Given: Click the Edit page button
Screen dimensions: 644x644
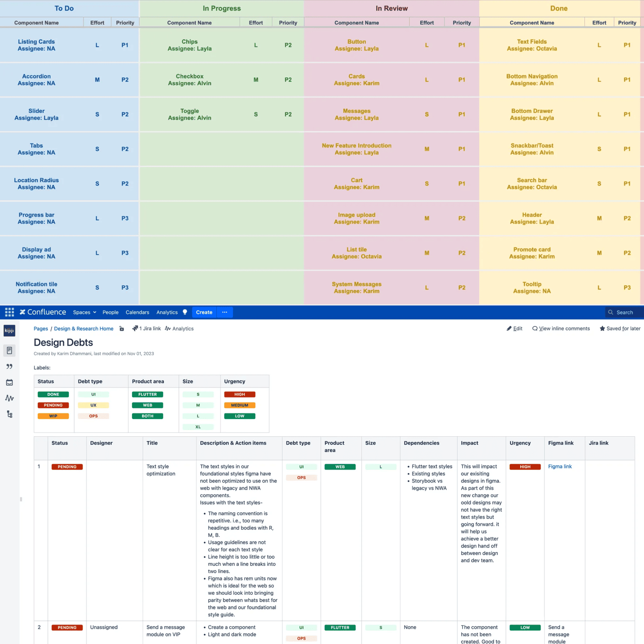Looking at the screenshot, I should point(514,329).
